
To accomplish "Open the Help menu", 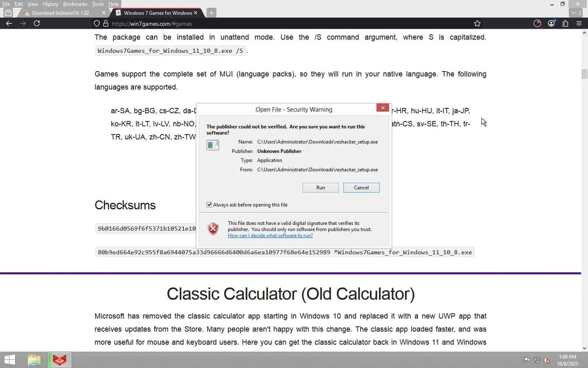I will 114,4.
